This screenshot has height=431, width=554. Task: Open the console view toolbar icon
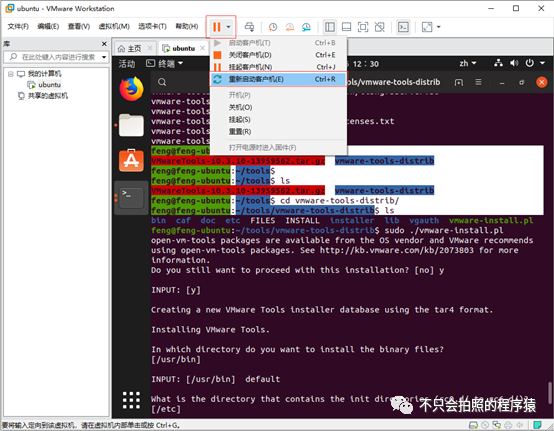(403, 27)
